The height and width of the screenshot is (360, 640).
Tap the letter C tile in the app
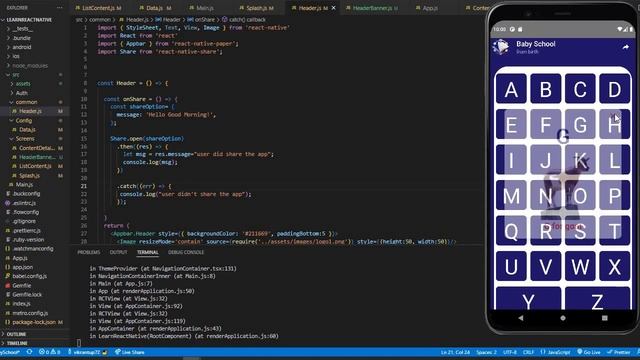[580, 89]
